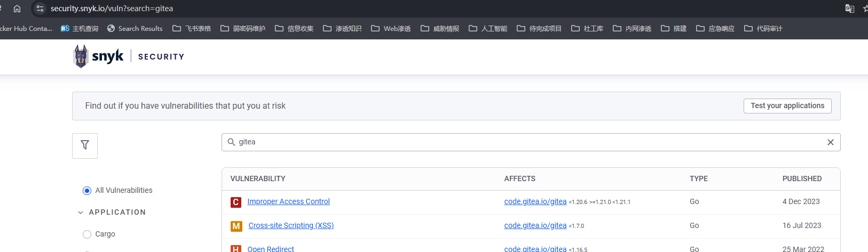Image resolution: width=868 pixels, height=252 pixels.
Task: Open the 渗透知识 bookmark folder
Action: (x=342, y=28)
